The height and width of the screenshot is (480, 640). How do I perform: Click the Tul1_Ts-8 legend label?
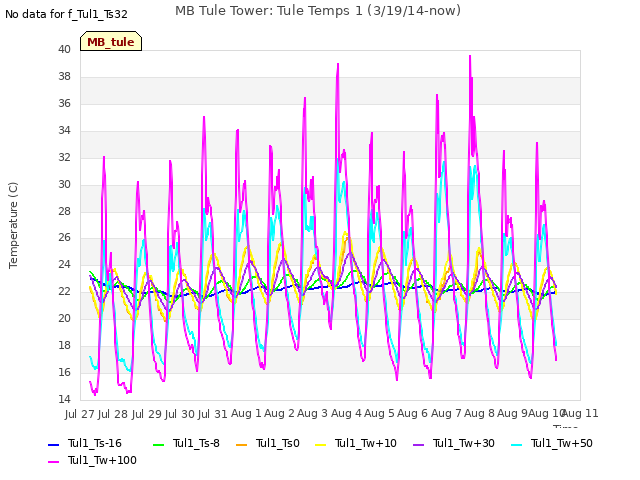click(x=196, y=443)
